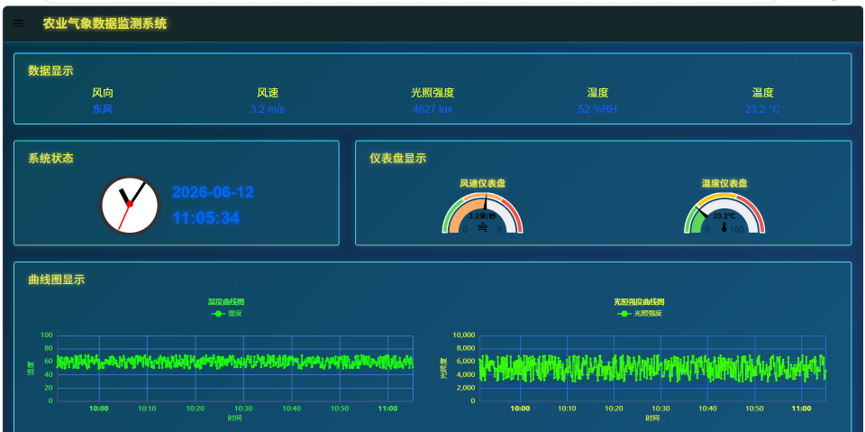Screen dimensions: 865x432
Task: Click the 4627 lux value
Action: click(x=432, y=109)
